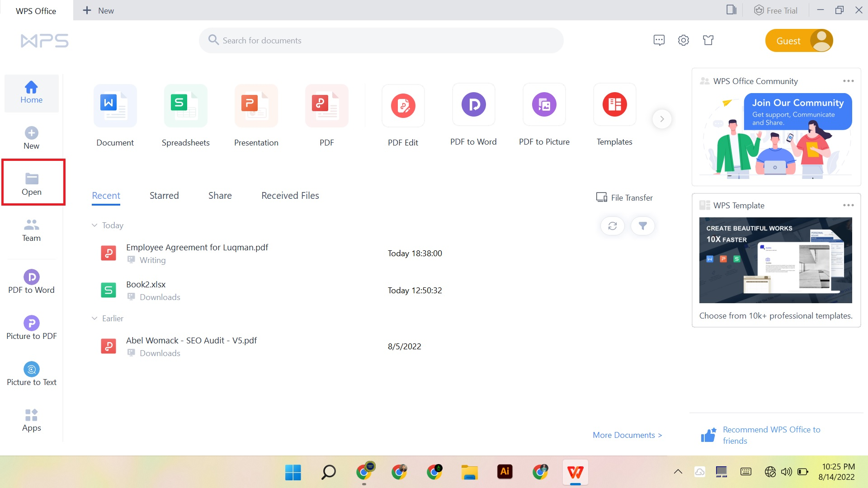Launch the File Transfer feature
Screen dimensions: 868x488
pyautogui.click(x=624, y=197)
